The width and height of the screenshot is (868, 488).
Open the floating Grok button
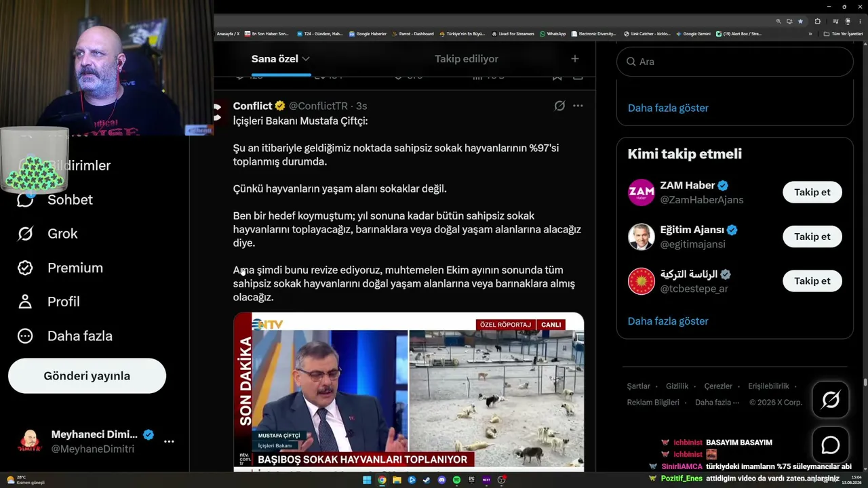(831, 400)
